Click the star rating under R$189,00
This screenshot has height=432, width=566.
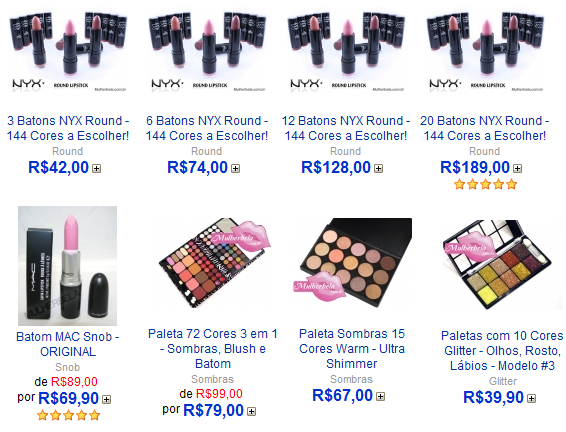point(486,184)
